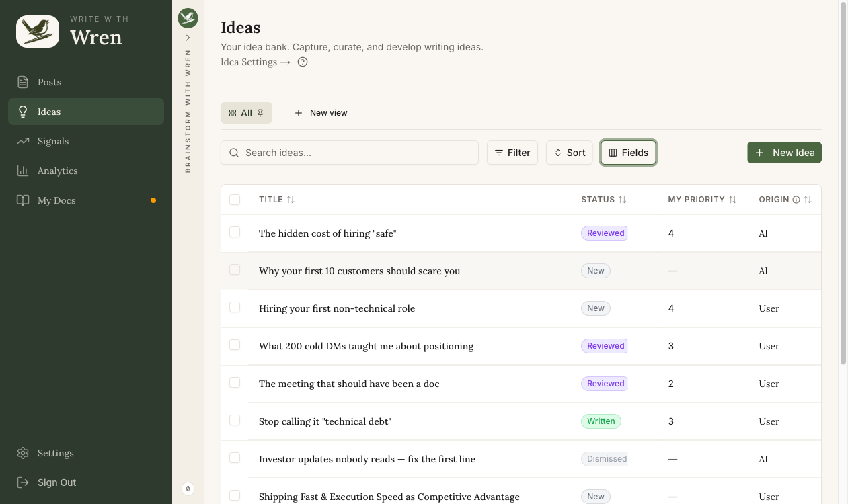
Task: Check the 'technical debt' row checkbox
Action: coord(235,420)
